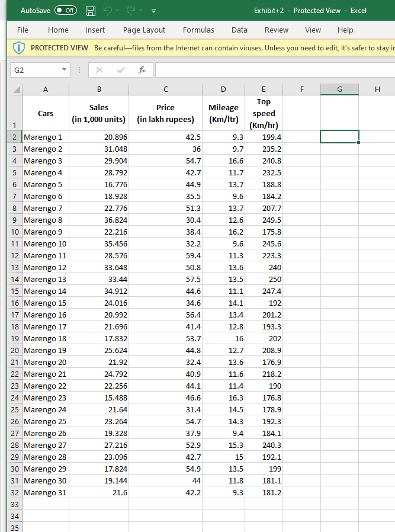Select column B header
Image resolution: width=395 pixels, height=532 pixels.
(x=99, y=89)
